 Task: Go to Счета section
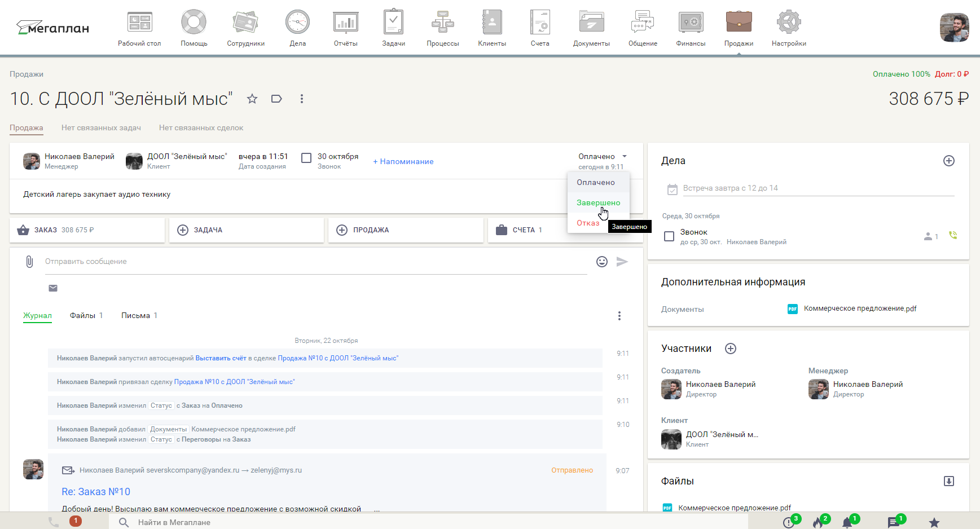[x=540, y=28]
